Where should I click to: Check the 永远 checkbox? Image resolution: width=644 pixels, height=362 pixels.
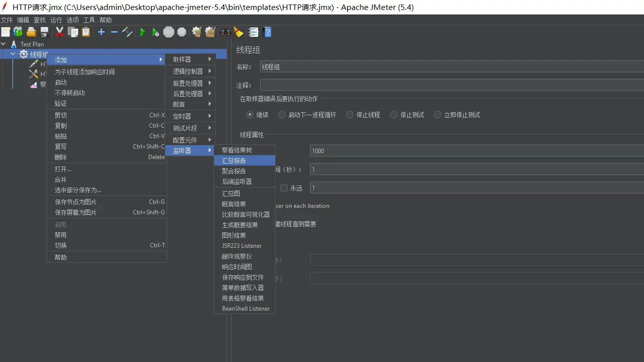pyautogui.click(x=284, y=188)
